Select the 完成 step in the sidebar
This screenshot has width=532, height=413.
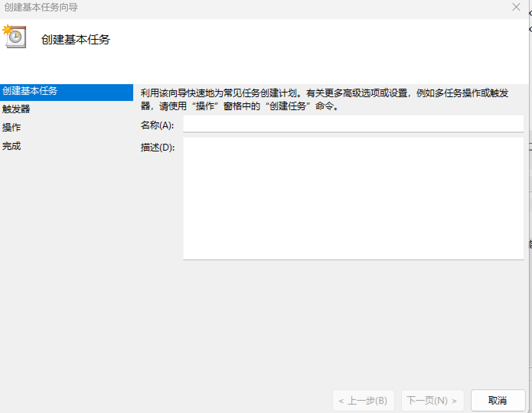11,146
